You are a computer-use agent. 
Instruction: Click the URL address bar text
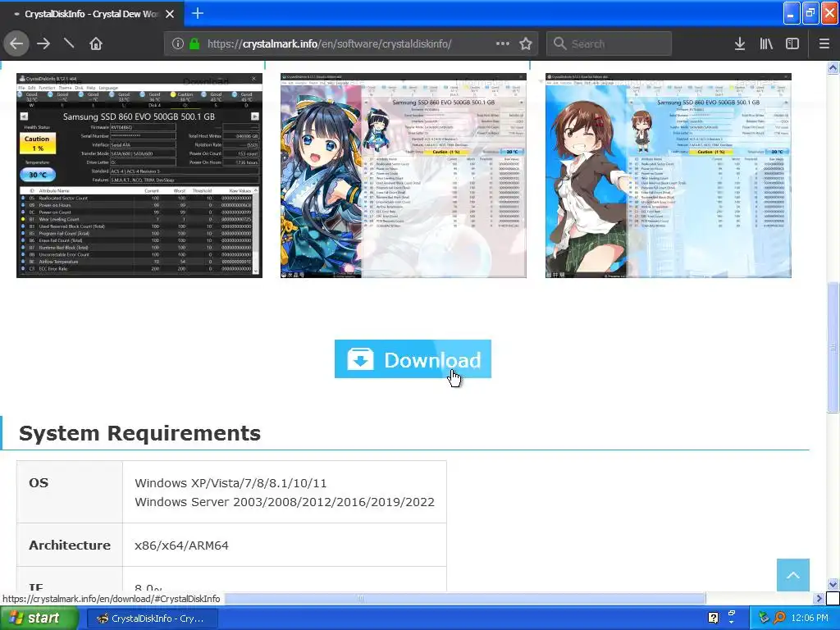[329, 43]
